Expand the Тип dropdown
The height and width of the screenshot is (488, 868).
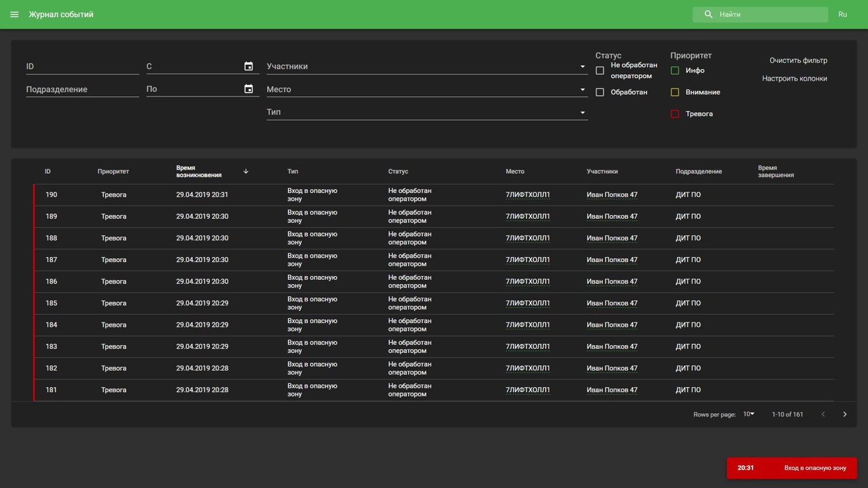pos(427,112)
